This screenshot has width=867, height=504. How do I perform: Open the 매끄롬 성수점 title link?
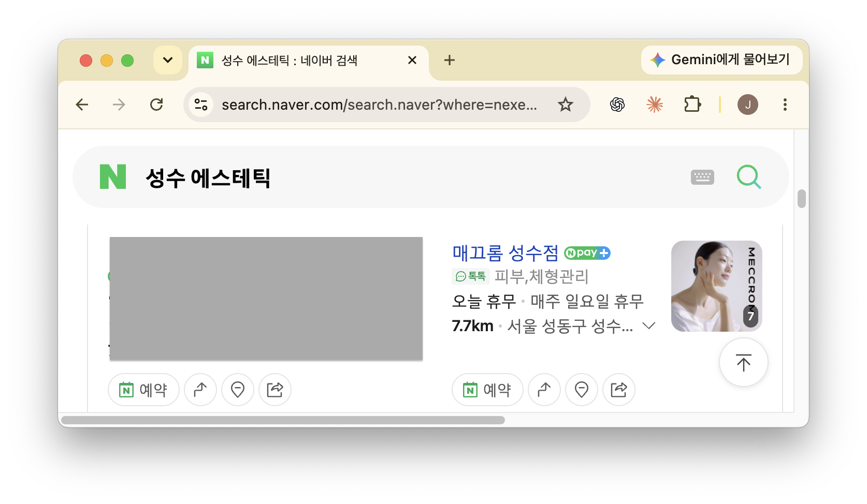505,253
